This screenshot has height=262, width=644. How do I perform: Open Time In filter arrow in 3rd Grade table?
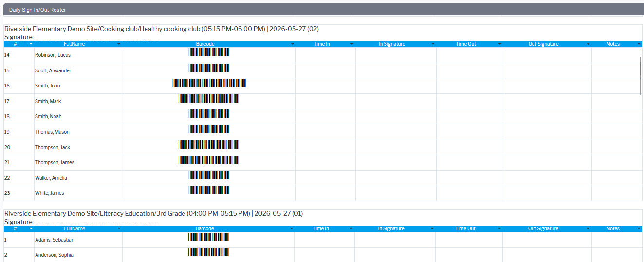click(x=351, y=229)
